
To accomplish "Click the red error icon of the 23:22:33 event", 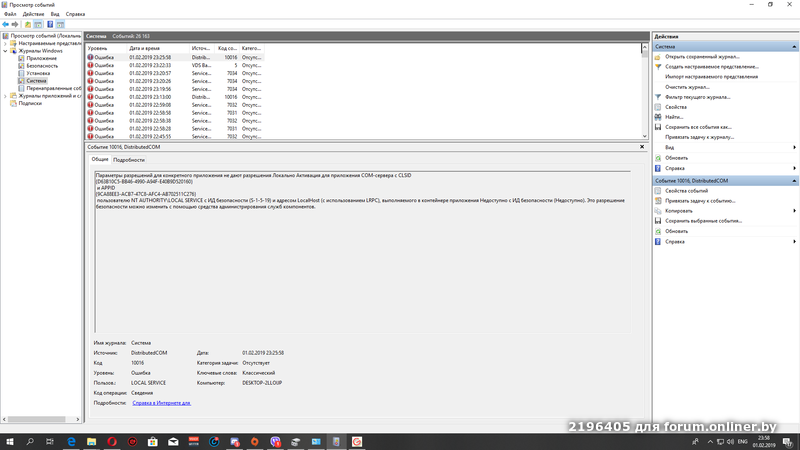I will coord(90,65).
